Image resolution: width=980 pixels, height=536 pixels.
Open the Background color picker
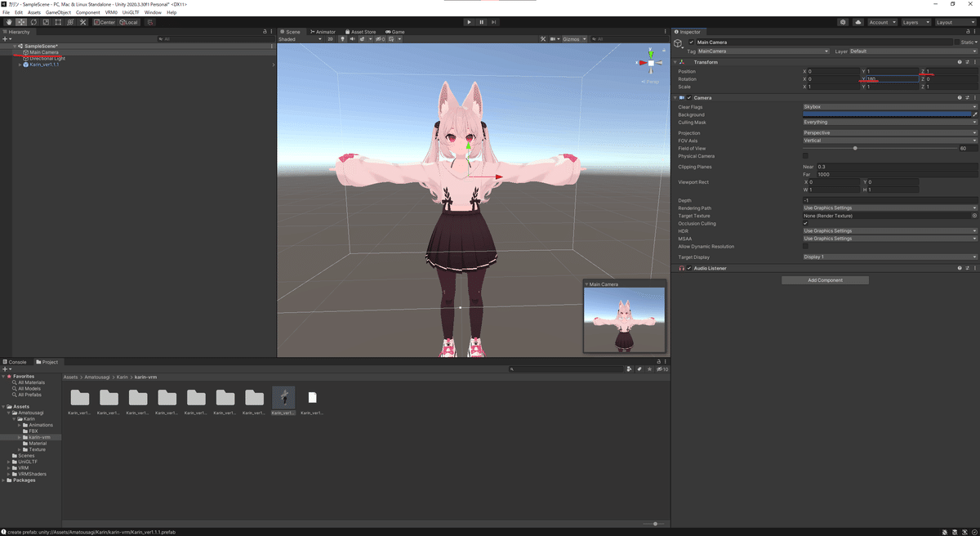pyautogui.click(x=886, y=114)
